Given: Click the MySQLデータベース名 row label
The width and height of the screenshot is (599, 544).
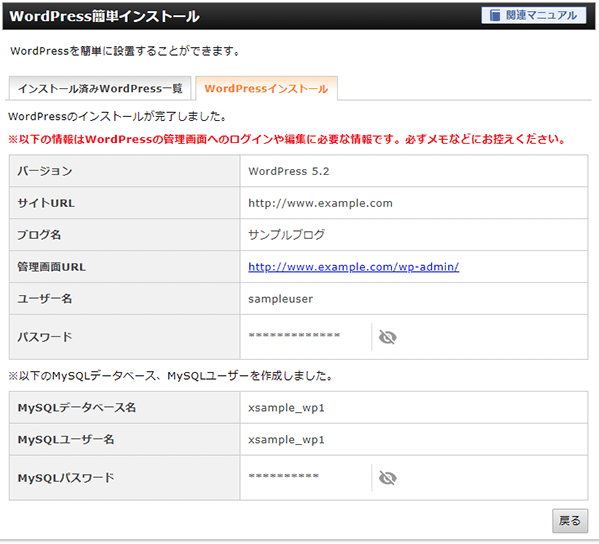Looking at the screenshot, I should (76, 408).
